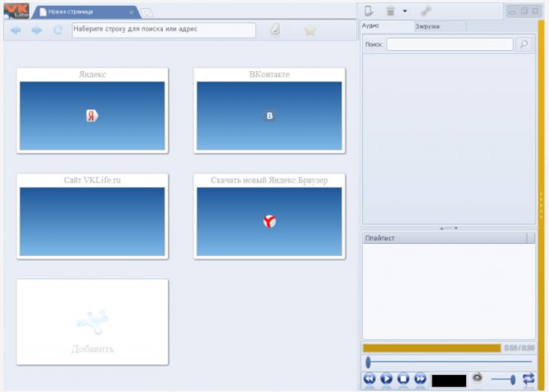
Task: Reload the current page
Action: (58, 30)
